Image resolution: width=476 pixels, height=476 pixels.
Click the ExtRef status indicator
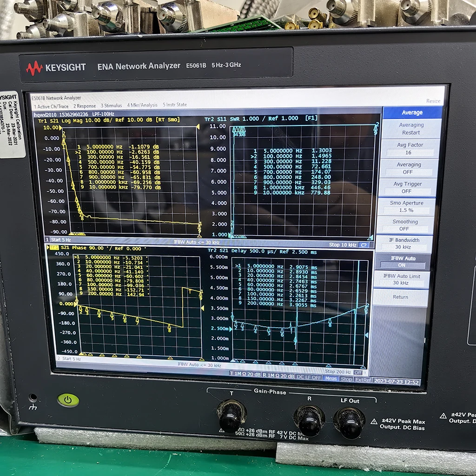click(x=363, y=378)
